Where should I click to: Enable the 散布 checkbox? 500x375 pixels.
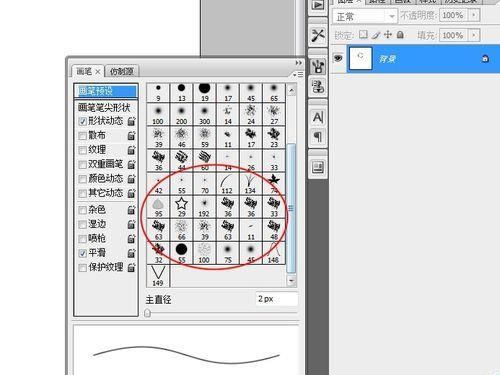[x=83, y=136]
